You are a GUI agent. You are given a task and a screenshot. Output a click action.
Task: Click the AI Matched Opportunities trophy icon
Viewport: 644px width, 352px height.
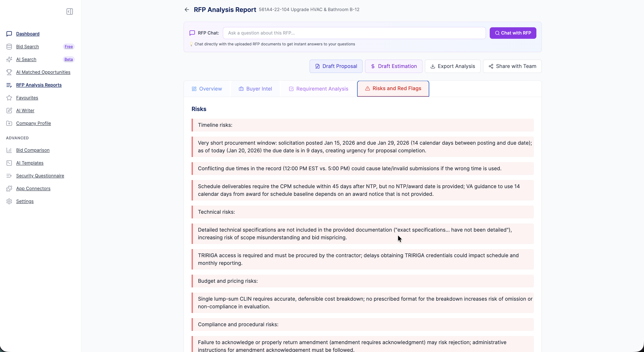coord(9,72)
